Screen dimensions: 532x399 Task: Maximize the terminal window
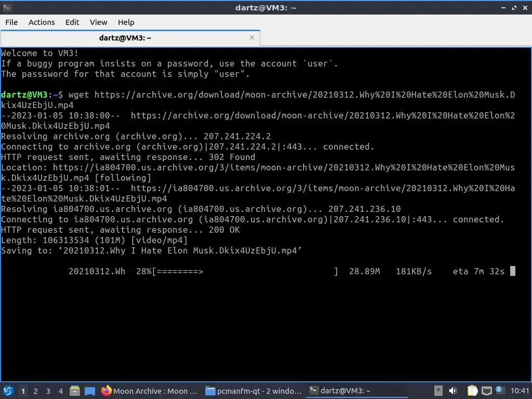pos(514,7)
